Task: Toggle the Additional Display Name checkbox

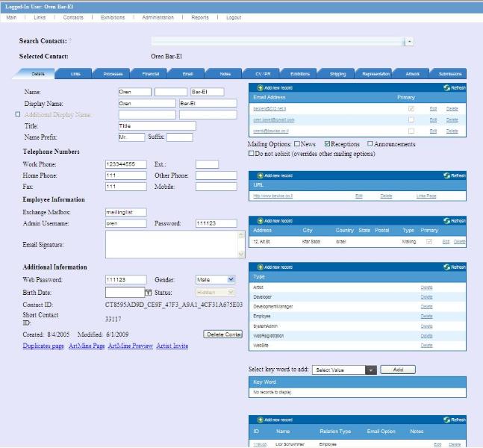Action: point(18,114)
